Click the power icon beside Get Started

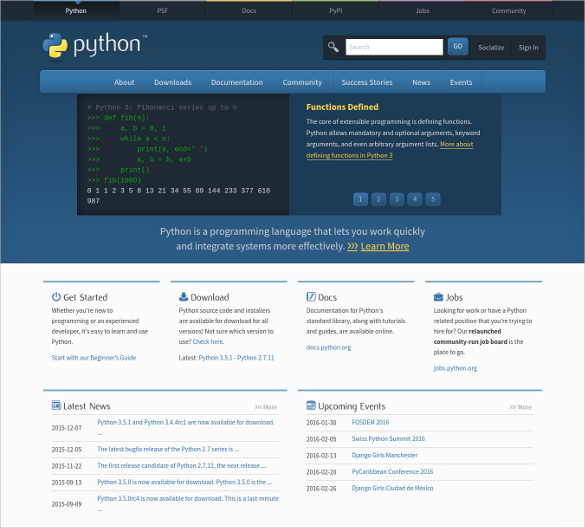(x=56, y=297)
